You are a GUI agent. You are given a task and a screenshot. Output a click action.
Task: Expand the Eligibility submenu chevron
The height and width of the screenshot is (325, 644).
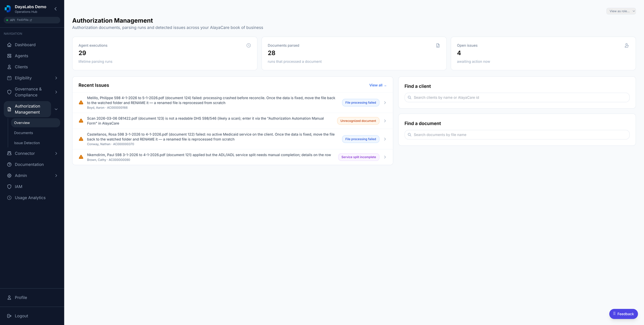56,78
